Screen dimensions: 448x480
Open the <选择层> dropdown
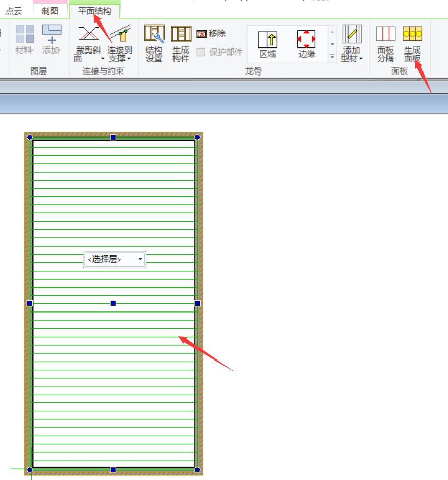point(115,259)
